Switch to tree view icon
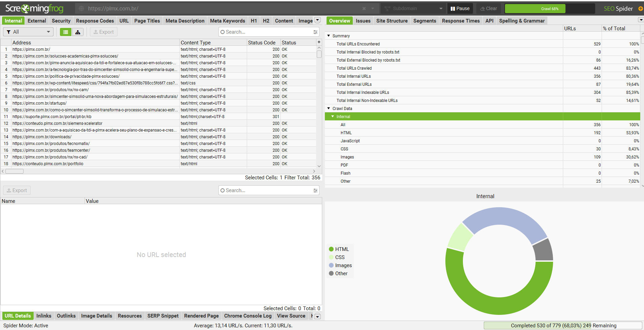 (78, 32)
